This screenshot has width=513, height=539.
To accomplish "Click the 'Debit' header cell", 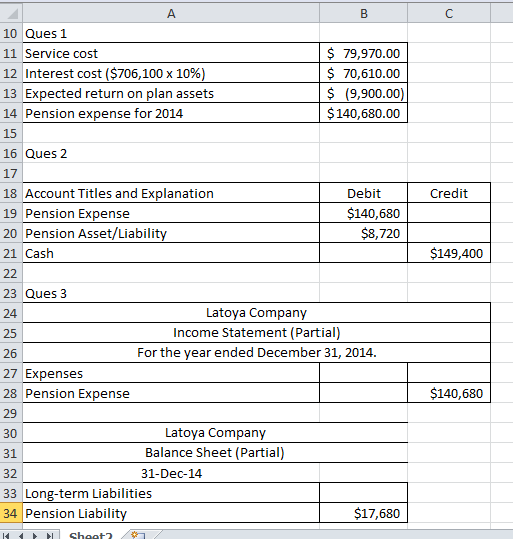I will coord(363,193).
